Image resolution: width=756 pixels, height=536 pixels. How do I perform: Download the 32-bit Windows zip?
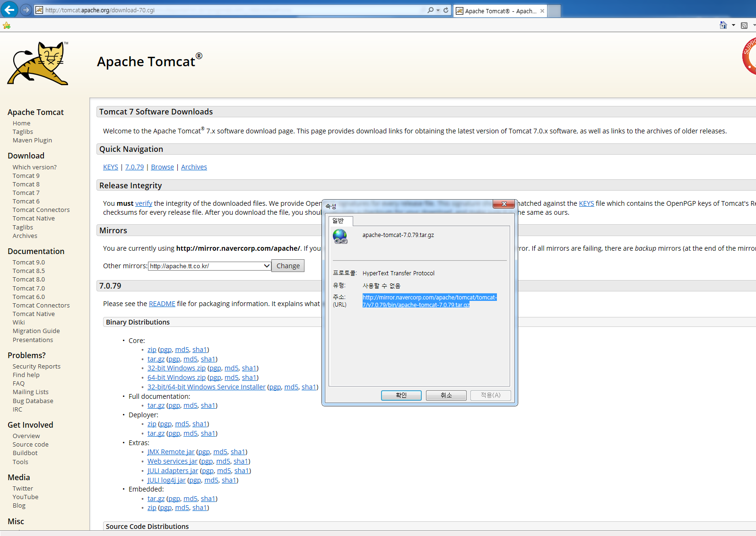click(x=176, y=368)
